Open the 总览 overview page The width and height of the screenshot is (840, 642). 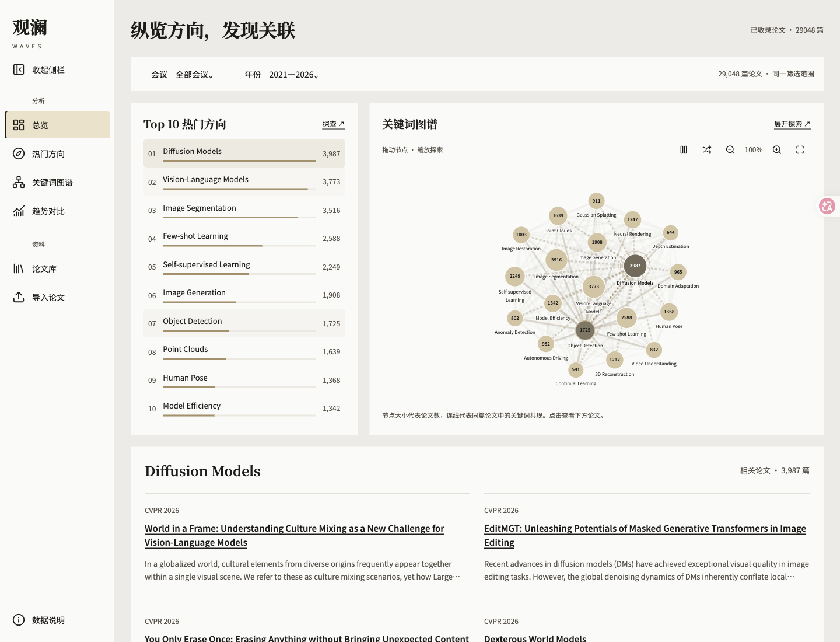pyautogui.click(x=57, y=125)
